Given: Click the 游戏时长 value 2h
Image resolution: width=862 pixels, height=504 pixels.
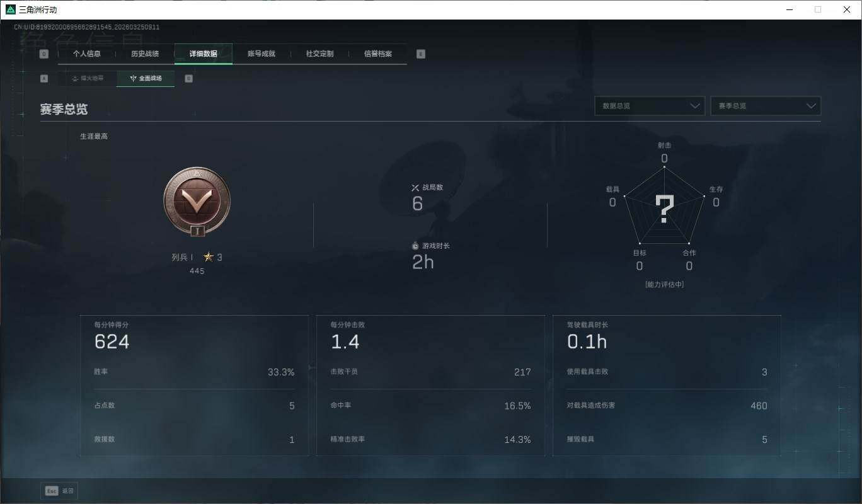Looking at the screenshot, I should [423, 262].
